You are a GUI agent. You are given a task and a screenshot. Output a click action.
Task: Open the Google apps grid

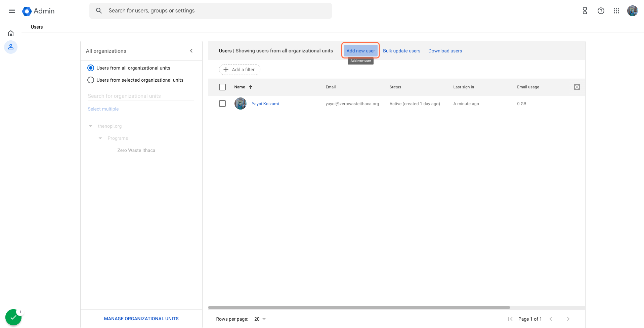pos(616,11)
